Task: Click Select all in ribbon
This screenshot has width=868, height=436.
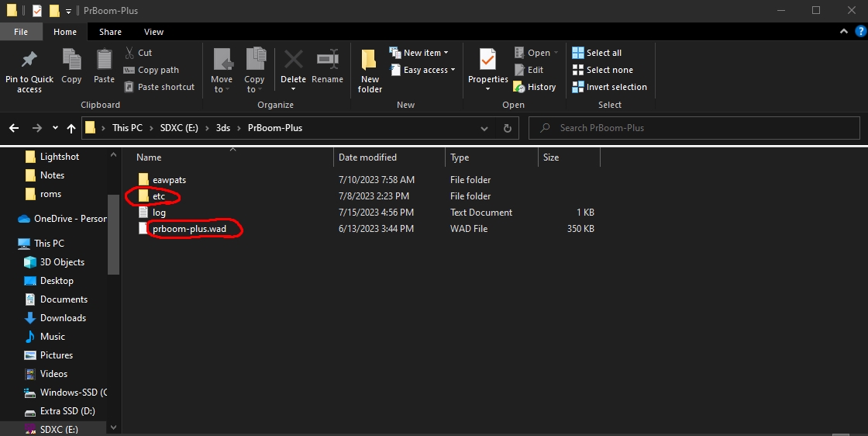Action: click(x=597, y=53)
